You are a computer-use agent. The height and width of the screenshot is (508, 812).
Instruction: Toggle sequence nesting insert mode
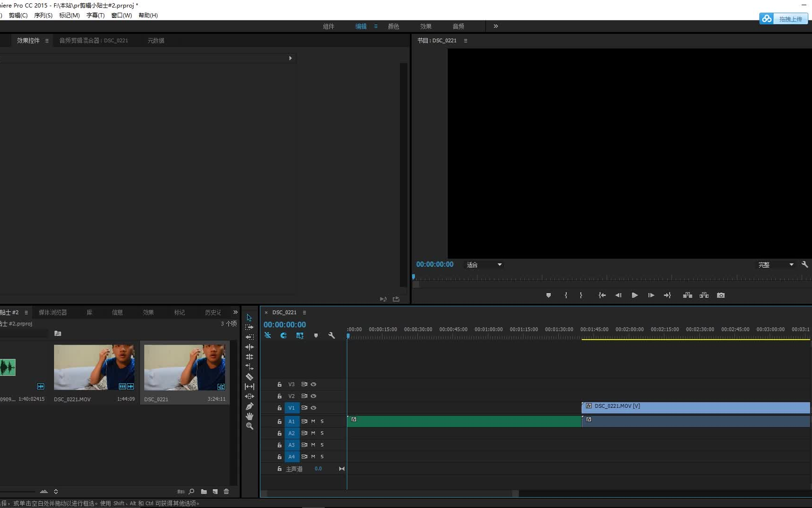point(267,335)
